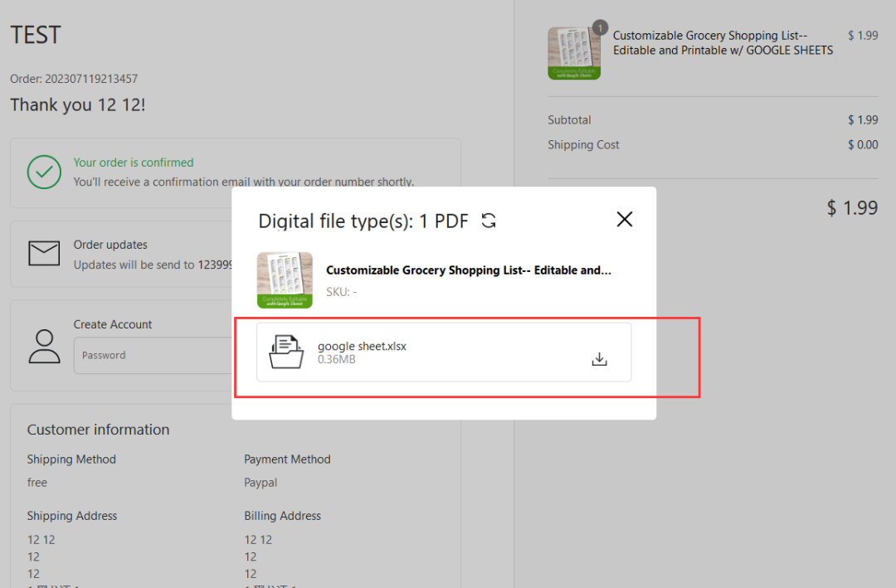
Task: Click the Billing Address heading
Action: pyautogui.click(x=282, y=516)
